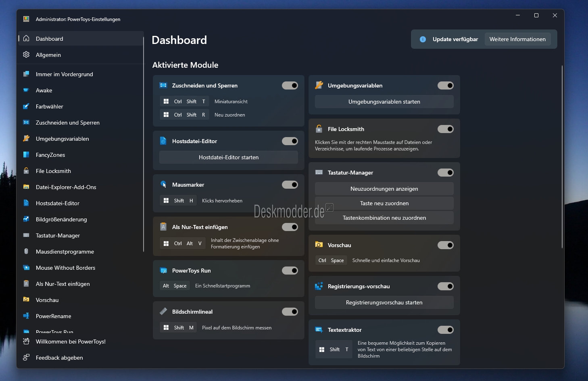Viewport: 588px width, 381px height.
Task: Click the Klicks hervorheben shortcut text
Action: click(222, 201)
